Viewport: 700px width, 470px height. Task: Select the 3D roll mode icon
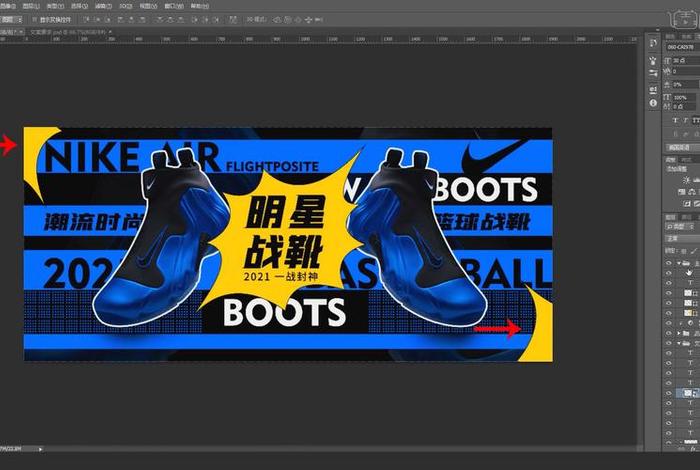coord(288,20)
